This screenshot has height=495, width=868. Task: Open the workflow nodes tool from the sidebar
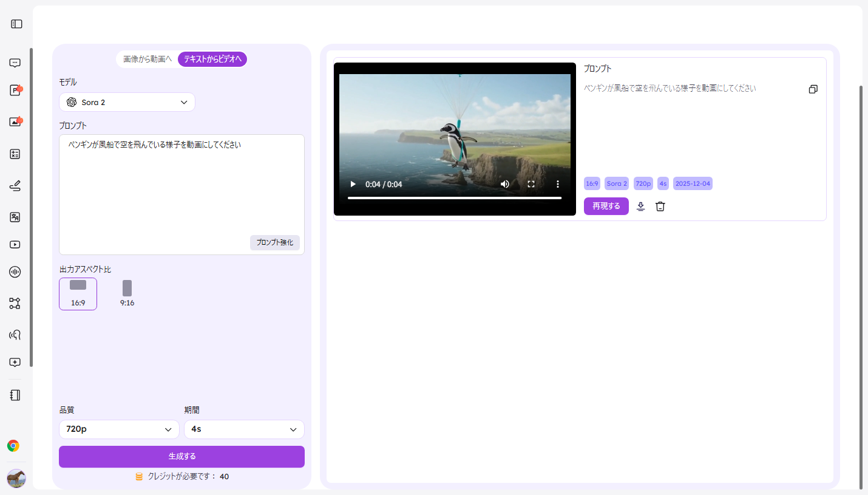click(x=16, y=303)
